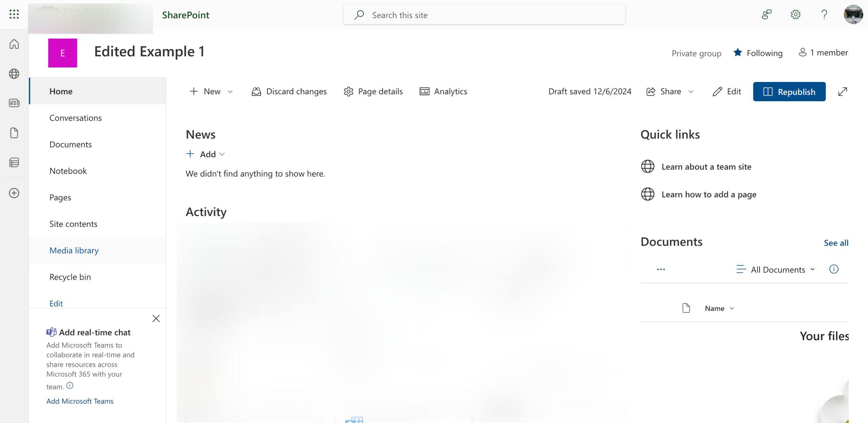
Task: Click the Add Microsoft Teams link
Action: (80, 401)
